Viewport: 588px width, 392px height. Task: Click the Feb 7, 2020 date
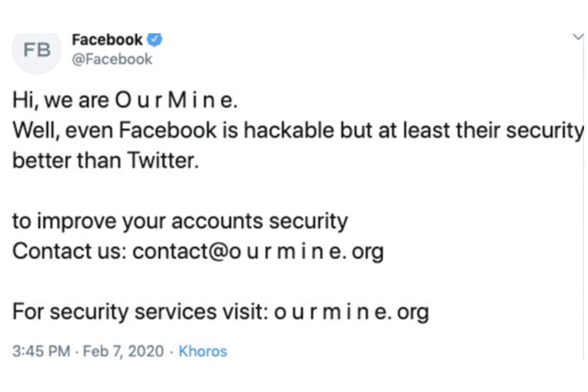click(x=122, y=351)
